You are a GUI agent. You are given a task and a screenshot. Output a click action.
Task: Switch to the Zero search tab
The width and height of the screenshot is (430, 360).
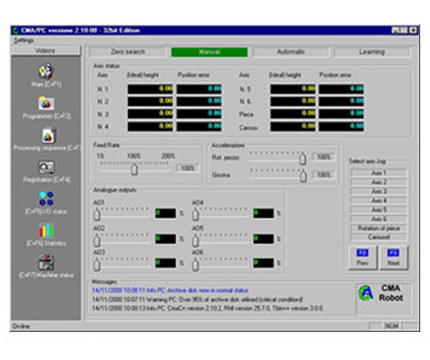coord(128,52)
